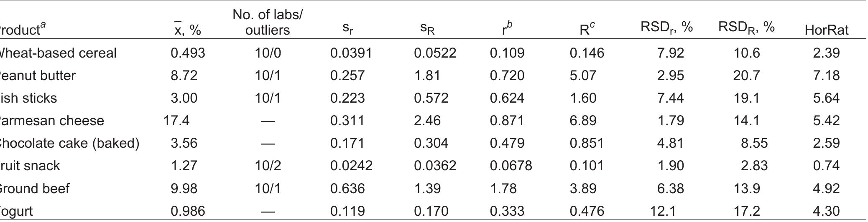Click Fruit snack HorRat value 0.74
The height and width of the screenshot is (222, 868).
[826, 166]
